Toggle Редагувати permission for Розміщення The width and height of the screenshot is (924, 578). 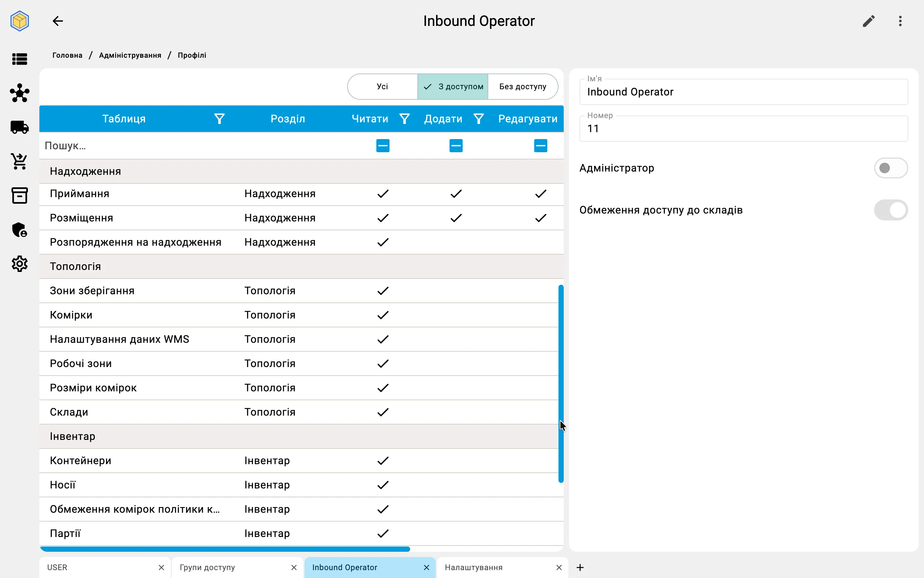[x=540, y=218]
